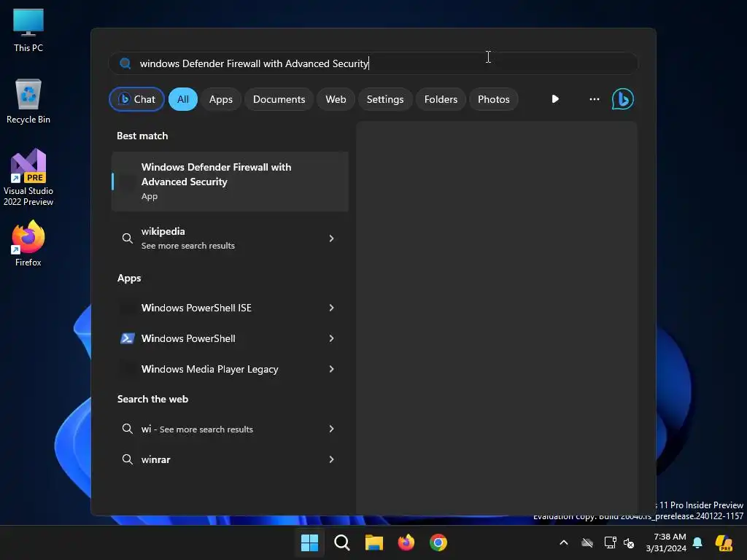747x560 pixels.
Task: Open File Explorer from taskbar
Action: [x=374, y=542]
